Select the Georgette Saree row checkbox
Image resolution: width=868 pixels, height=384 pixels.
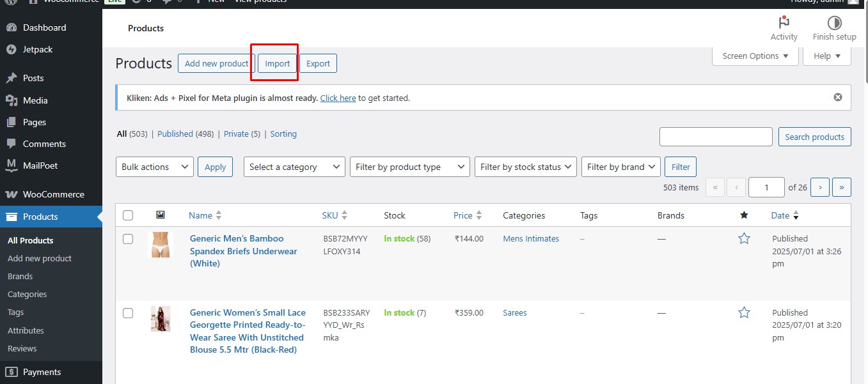pyautogui.click(x=128, y=312)
